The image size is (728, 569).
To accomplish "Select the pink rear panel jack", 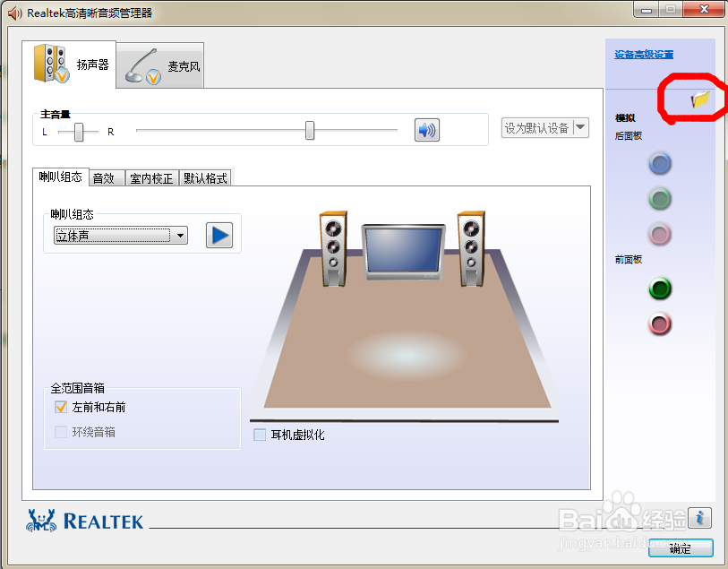I will coord(659,234).
